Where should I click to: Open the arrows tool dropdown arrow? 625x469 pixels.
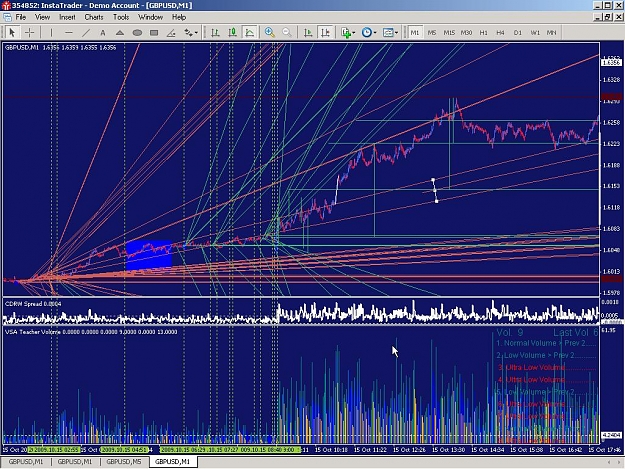click(196, 33)
